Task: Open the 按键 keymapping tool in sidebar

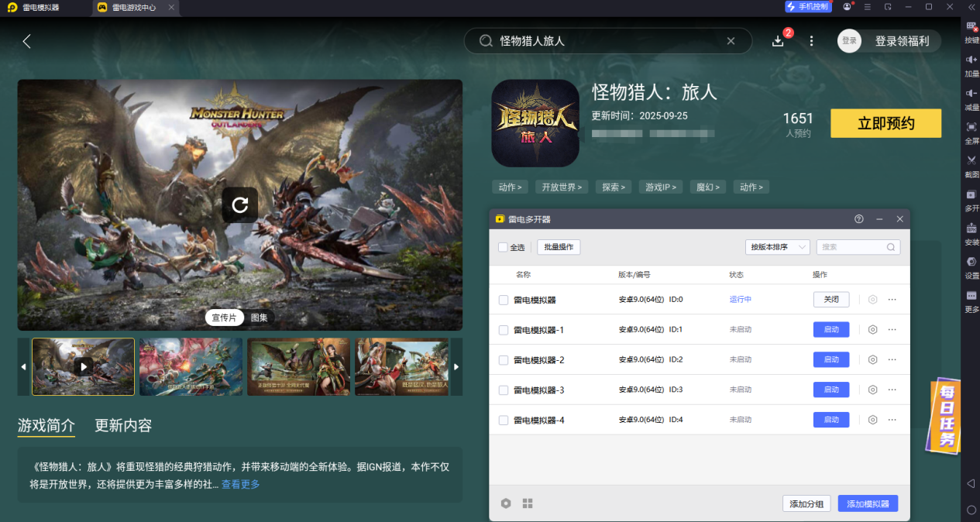Action: [x=971, y=33]
